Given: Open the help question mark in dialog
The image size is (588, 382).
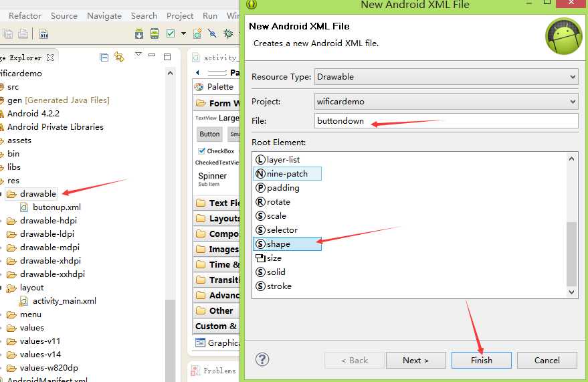Looking at the screenshot, I should point(262,359).
